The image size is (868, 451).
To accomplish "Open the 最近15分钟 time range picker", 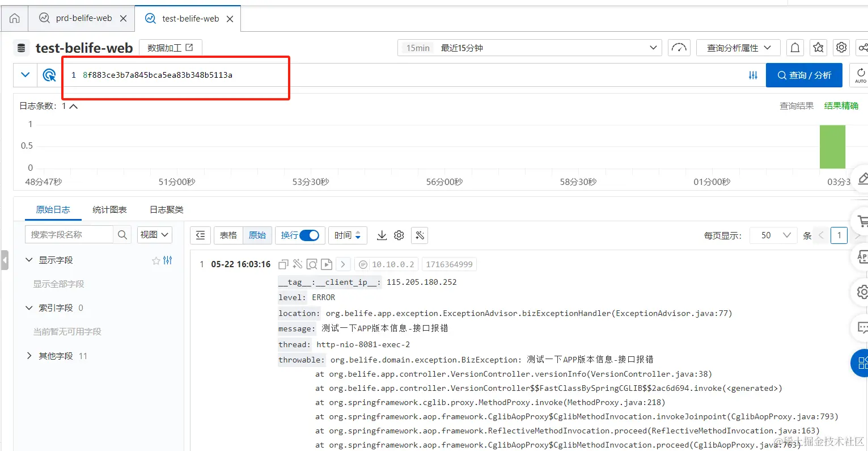I will click(x=527, y=48).
